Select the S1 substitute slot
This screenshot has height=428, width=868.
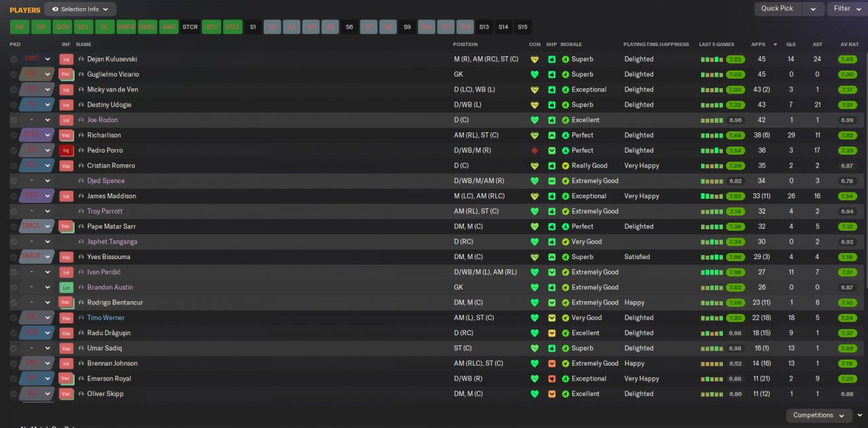coord(253,27)
